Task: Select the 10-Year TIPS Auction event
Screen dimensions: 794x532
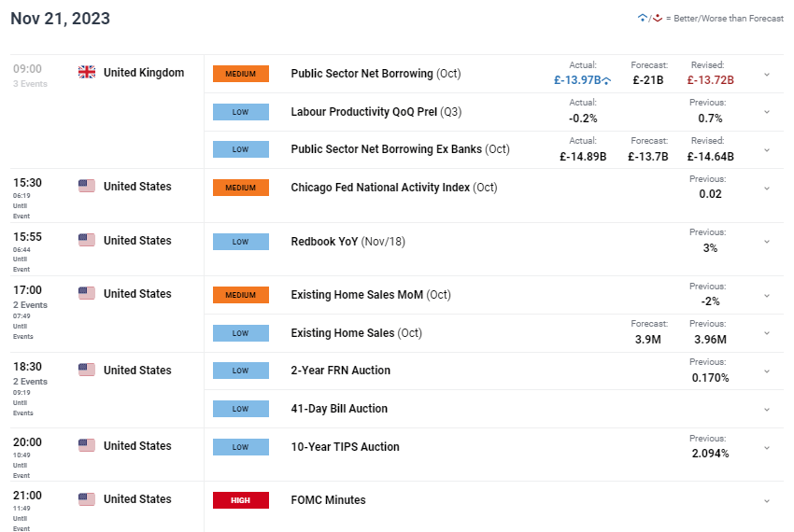Action: (x=345, y=447)
